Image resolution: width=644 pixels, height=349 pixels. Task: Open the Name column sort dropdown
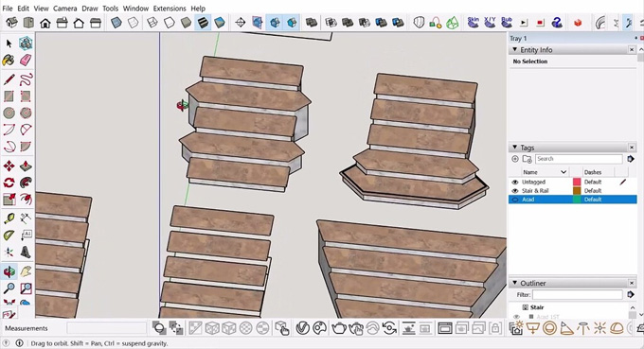pos(563,172)
